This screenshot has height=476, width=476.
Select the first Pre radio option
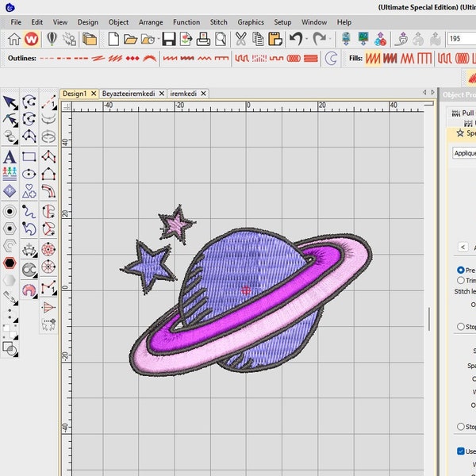[460, 270]
